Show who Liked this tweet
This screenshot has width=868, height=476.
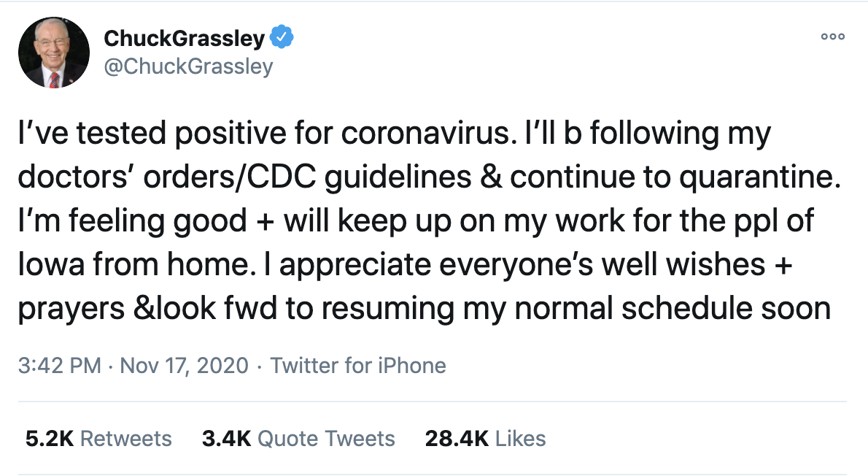coord(520,439)
